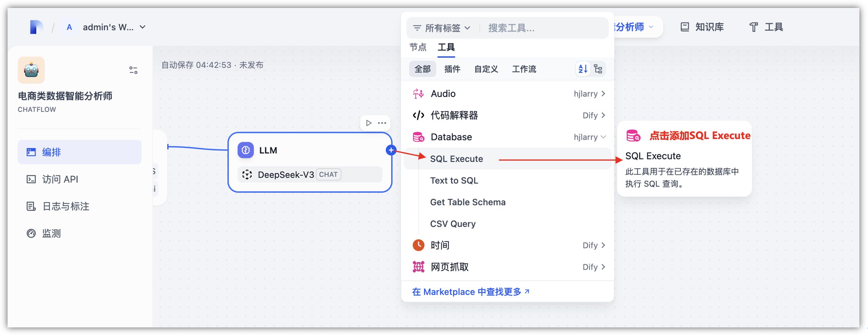This screenshot has height=335, width=868.
Task: Click the 编排 sidebar icon
Action: [x=31, y=152]
